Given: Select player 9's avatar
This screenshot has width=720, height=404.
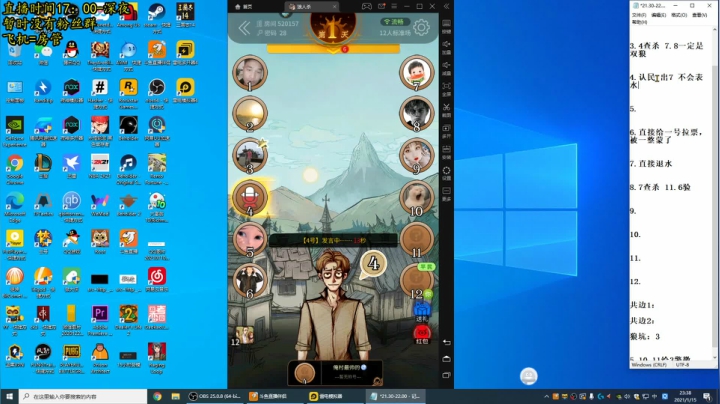Looking at the screenshot, I should tap(416, 155).
